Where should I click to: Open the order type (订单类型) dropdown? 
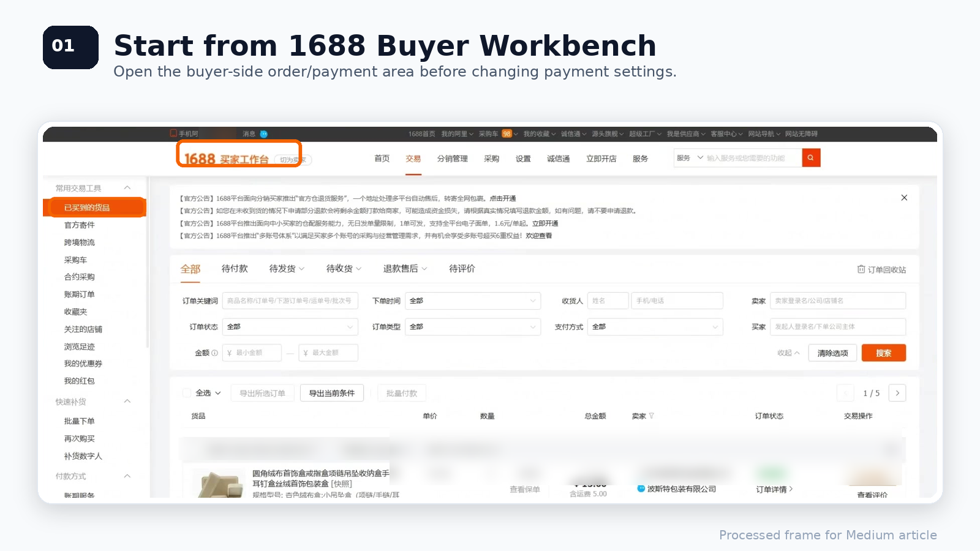[473, 327]
